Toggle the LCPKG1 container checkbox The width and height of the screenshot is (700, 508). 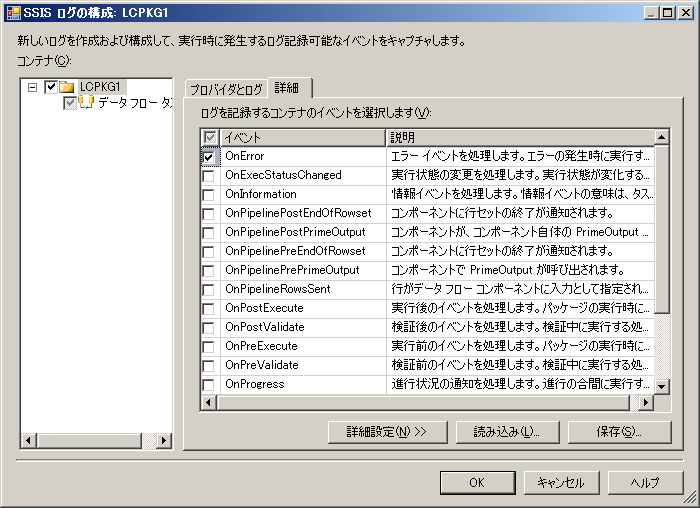tap(51, 87)
